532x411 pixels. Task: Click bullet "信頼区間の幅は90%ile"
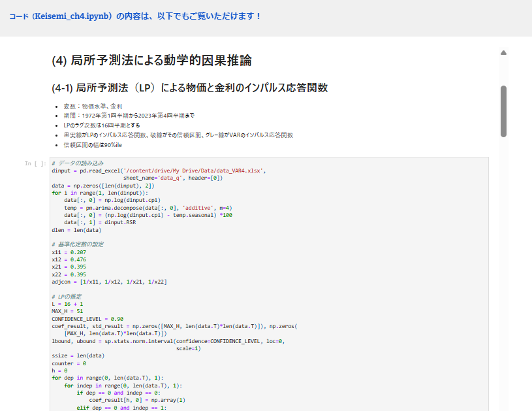click(x=93, y=145)
